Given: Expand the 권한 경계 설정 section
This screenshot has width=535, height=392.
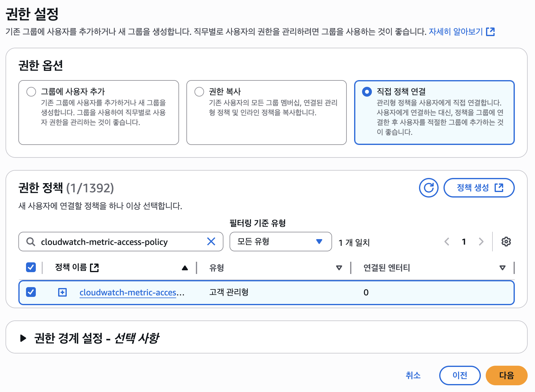Looking at the screenshot, I should click(23, 338).
